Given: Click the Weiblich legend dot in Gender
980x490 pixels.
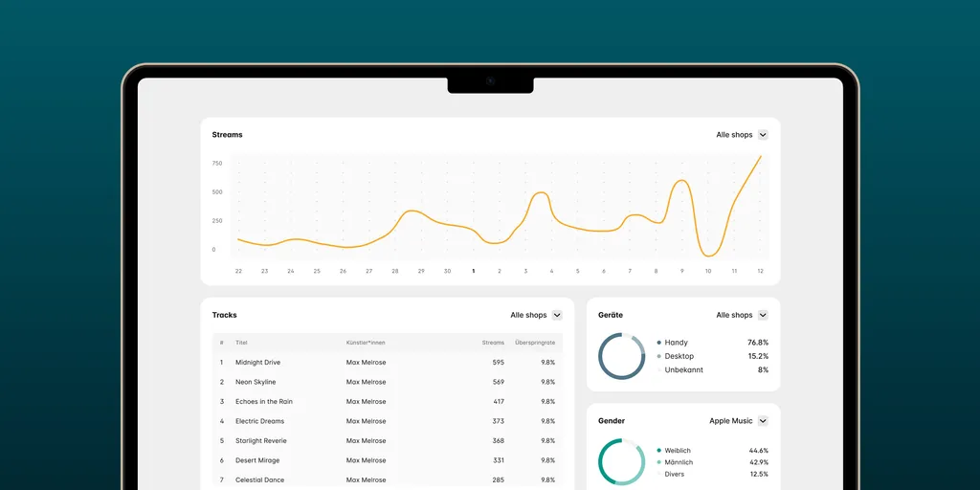Looking at the screenshot, I should 659,451.
